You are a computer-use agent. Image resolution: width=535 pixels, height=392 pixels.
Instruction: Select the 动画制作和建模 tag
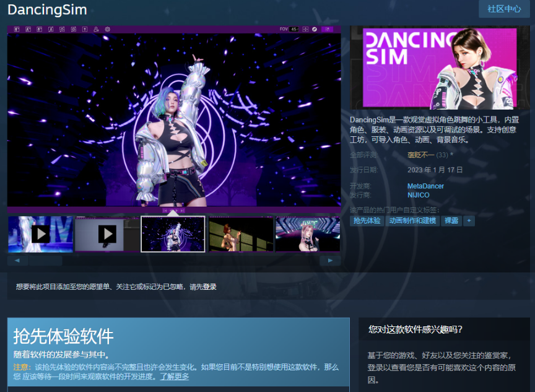tap(412, 220)
